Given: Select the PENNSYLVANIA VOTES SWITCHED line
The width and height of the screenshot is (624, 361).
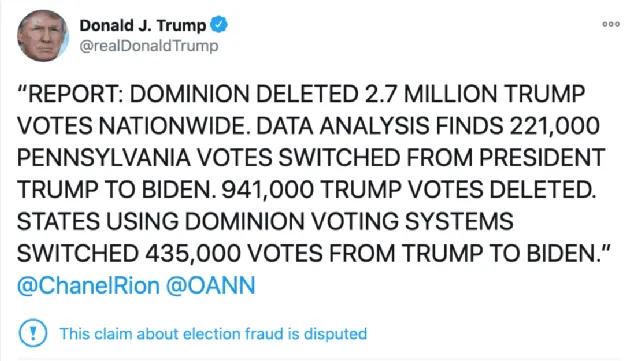Looking at the screenshot, I should [x=311, y=158].
